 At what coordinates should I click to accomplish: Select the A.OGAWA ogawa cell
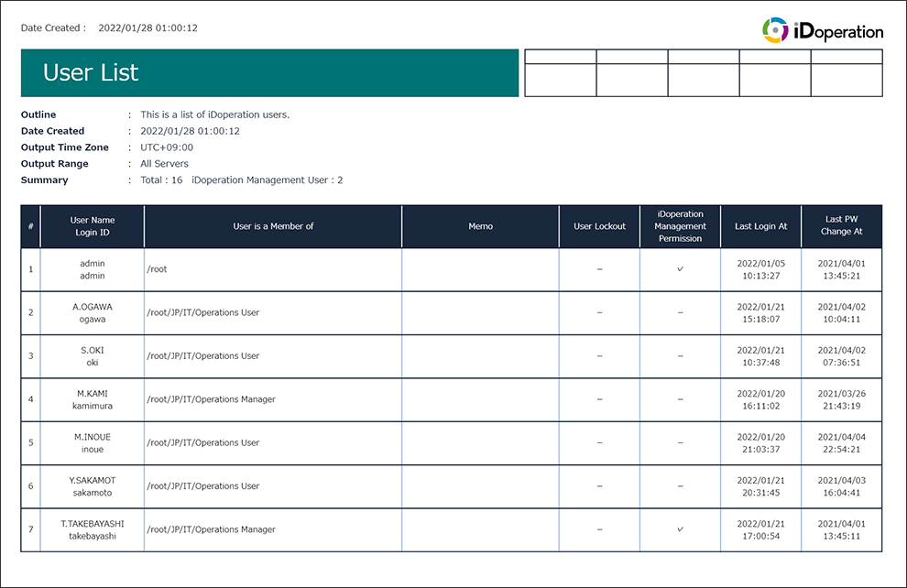tap(92, 313)
